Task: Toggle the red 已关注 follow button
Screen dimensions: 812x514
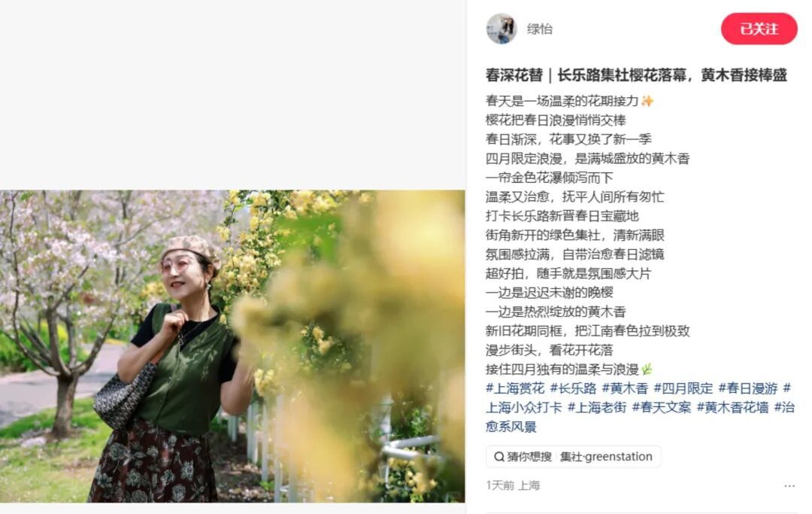Action: 759,29
